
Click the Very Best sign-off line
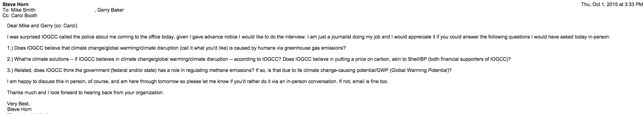click(x=18, y=104)
